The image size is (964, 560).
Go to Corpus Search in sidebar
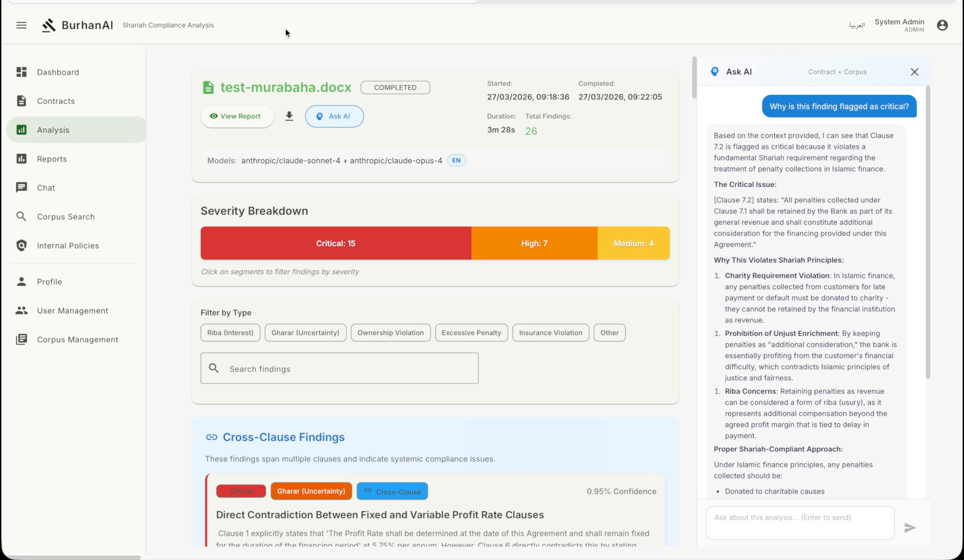[66, 217]
